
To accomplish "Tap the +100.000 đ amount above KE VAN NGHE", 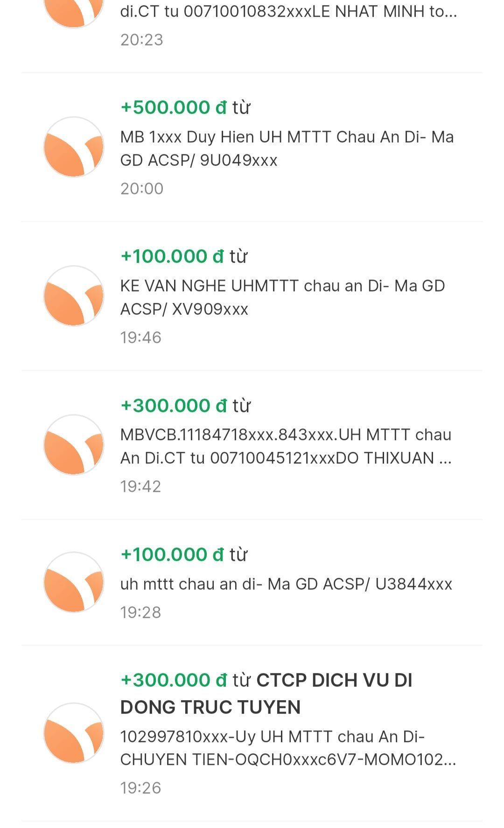I will click(172, 256).
